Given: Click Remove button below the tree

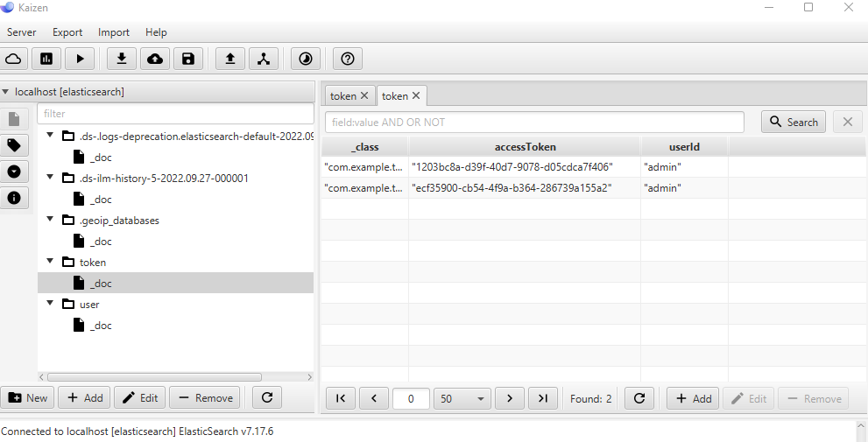Looking at the screenshot, I should tap(205, 397).
